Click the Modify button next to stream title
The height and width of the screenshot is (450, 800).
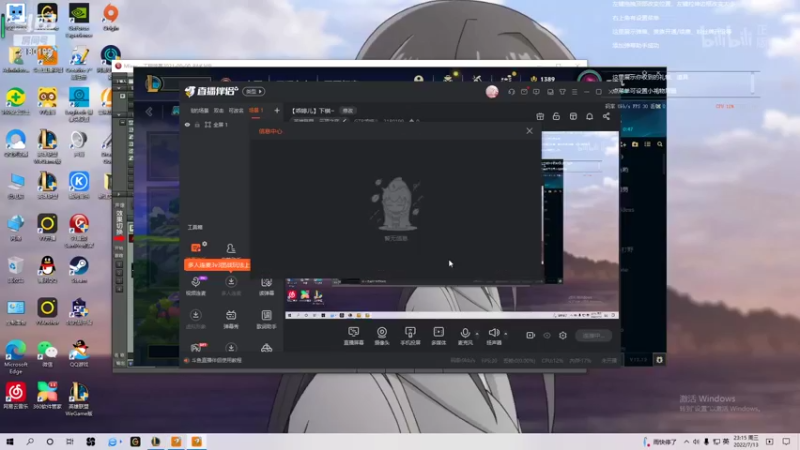[347, 111]
